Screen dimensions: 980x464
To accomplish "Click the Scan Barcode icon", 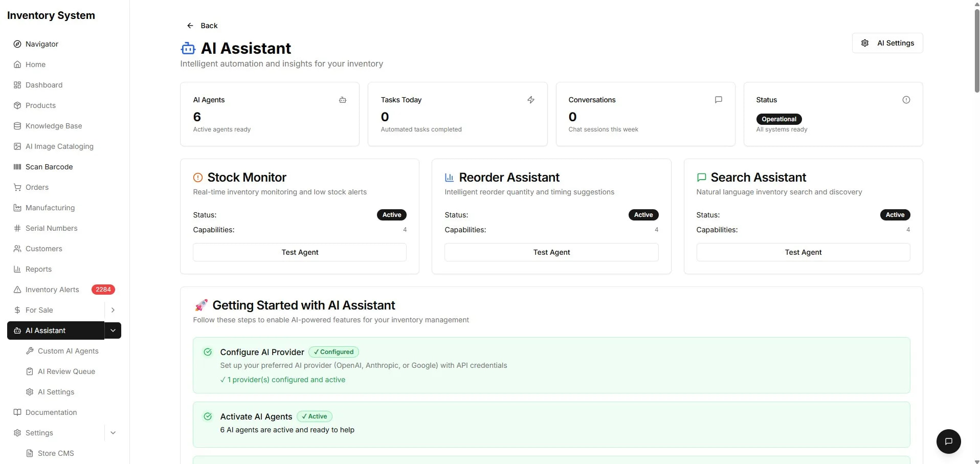I will click(x=17, y=167).
